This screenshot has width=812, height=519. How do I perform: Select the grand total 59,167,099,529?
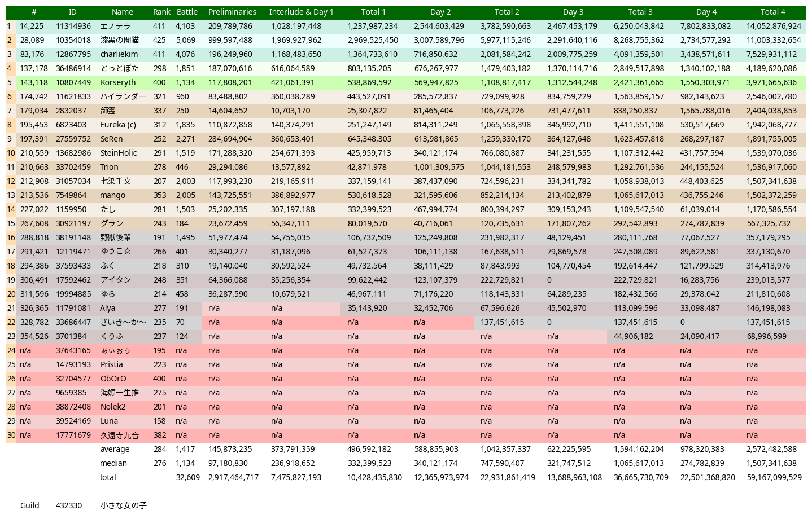(774, 477)
